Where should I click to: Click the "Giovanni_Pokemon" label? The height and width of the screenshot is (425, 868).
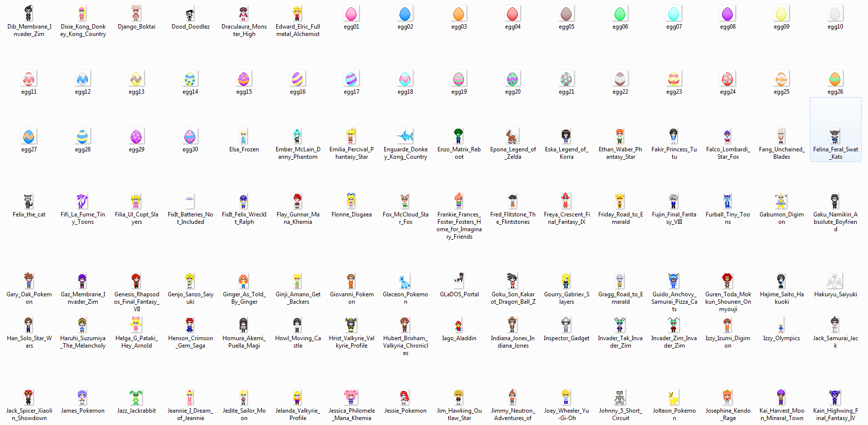point(351,298)
